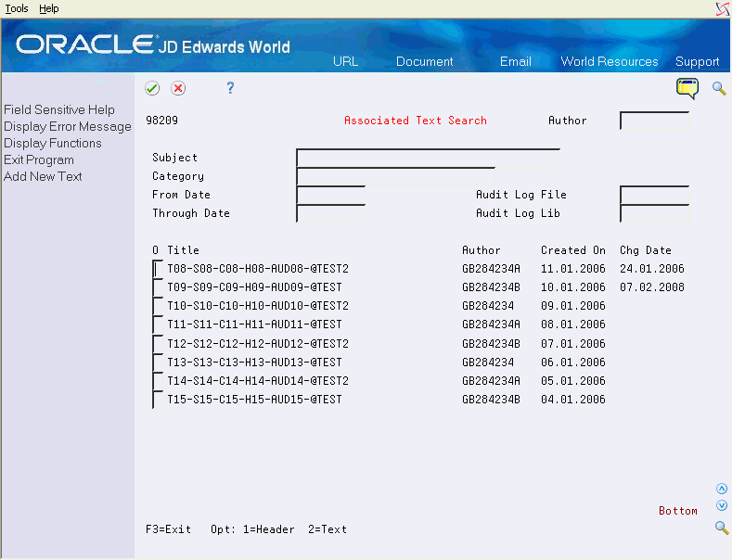Image resolution: width=732 pixels, height=560 pixels.
Task: Click the green checkmark OK icon
Action: [x=152, y=88]
